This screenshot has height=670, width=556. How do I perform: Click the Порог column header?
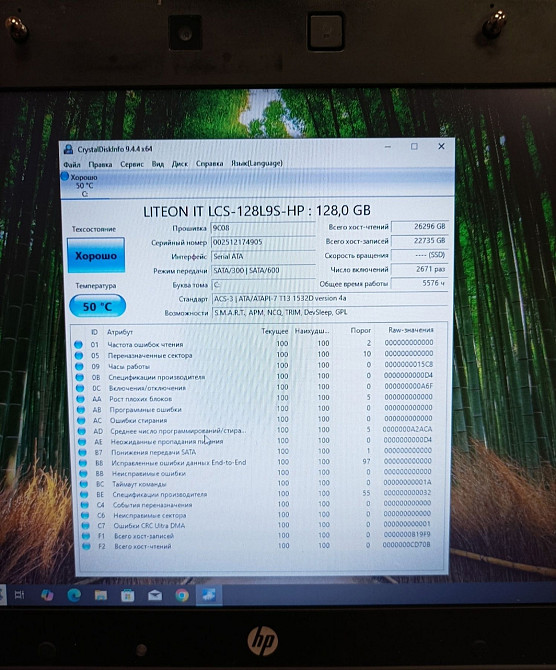(360, 330)
